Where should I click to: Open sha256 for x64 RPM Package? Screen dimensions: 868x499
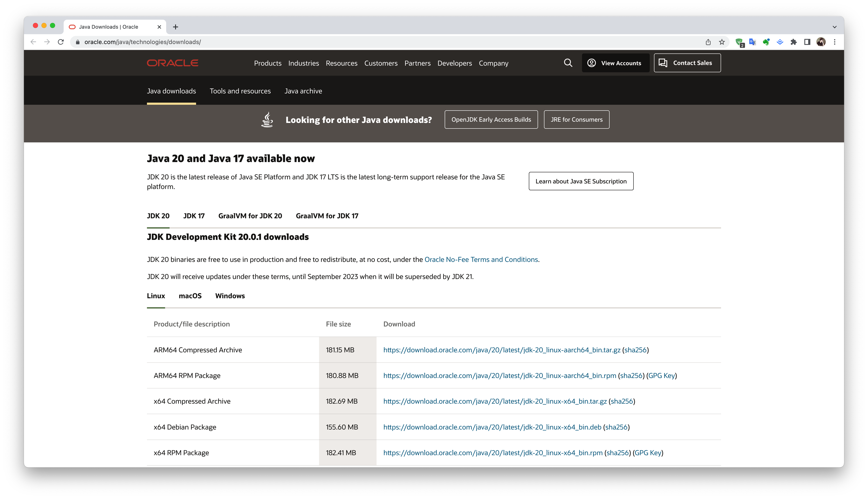[x=617, y=453]
